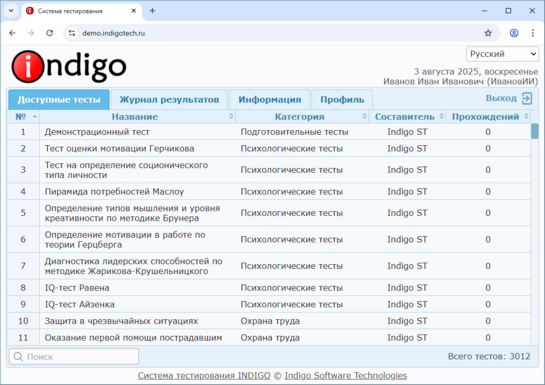This screenshot has height=385, width=545.
Task: Click the user name Иванов Иван Иванович
Action: (x=433, y=82)
